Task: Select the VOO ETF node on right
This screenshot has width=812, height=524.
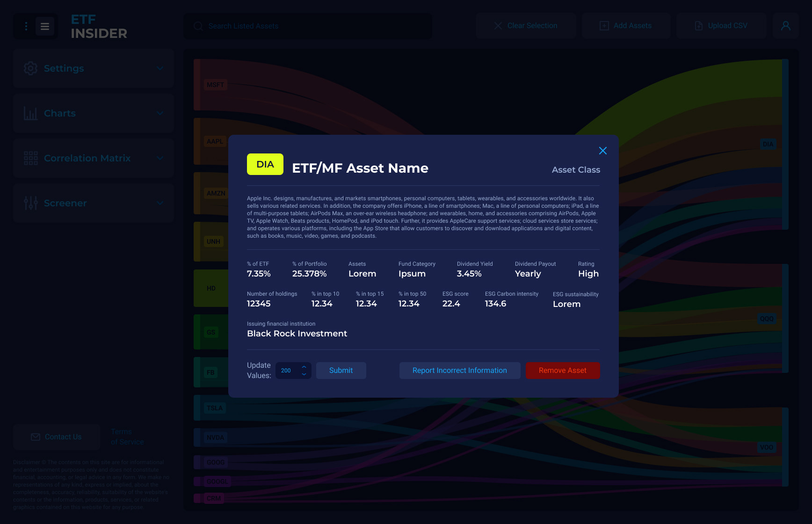Action: [x=767, y=447]
